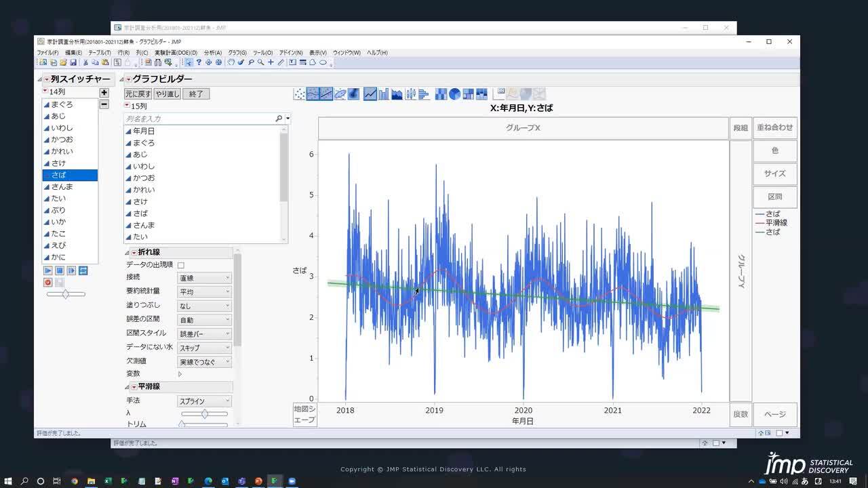
Task: Select the Treemap element icon
Action: [x=468, y=94]
